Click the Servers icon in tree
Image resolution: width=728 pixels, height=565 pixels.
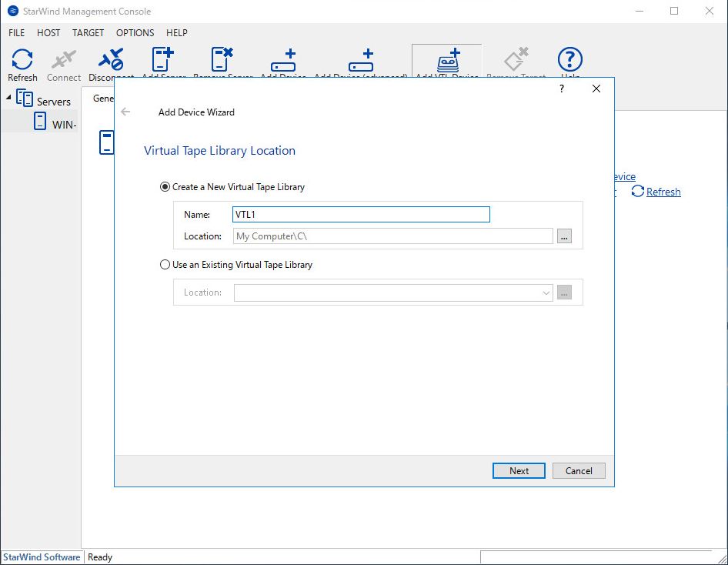[25, 98]
